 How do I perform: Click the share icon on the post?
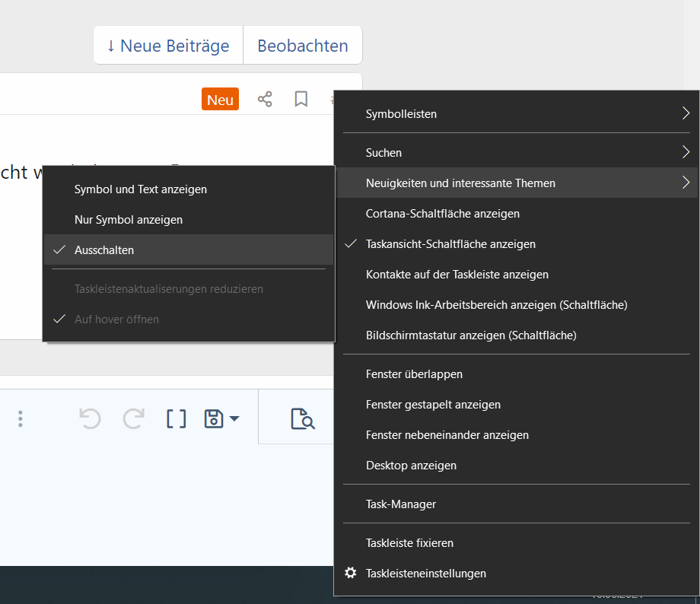point(265,99)
